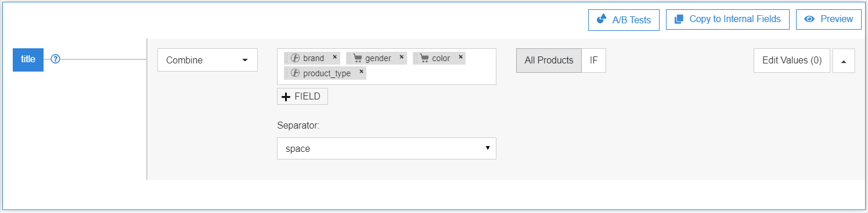Select the All Products toggle
This screenshot has height=213, width=868.
tap(549, 60)
